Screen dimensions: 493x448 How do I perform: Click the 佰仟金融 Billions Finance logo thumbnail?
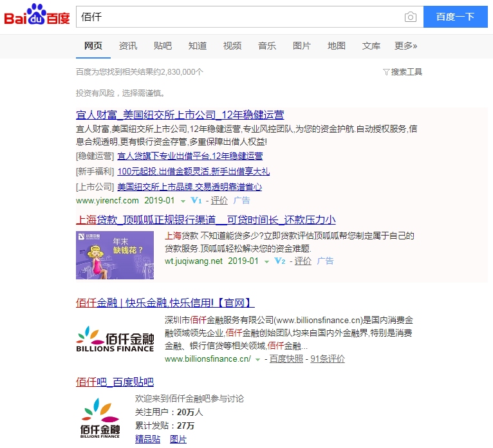(x=115, y=339)
